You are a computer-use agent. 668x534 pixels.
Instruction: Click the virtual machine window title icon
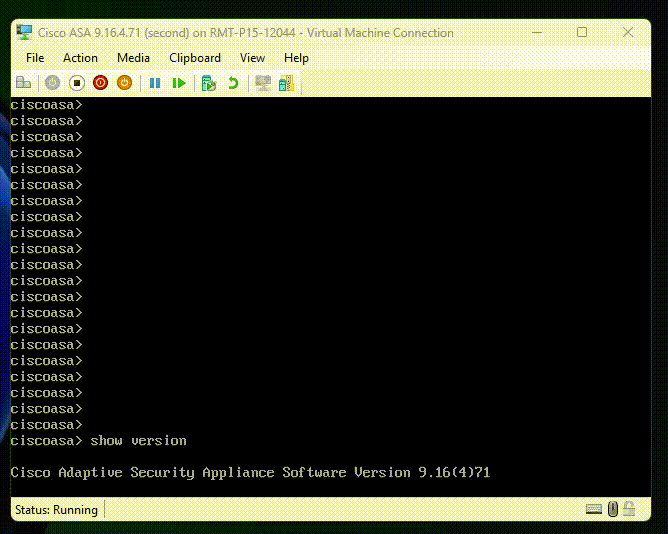pyautogui.click(x=24, y=32)
